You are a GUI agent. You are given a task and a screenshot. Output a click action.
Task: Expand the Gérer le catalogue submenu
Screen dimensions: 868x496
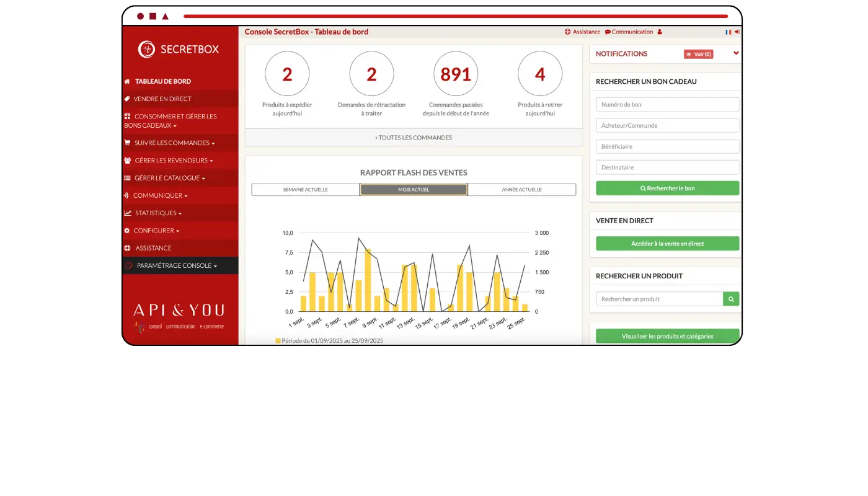point(169,178)
